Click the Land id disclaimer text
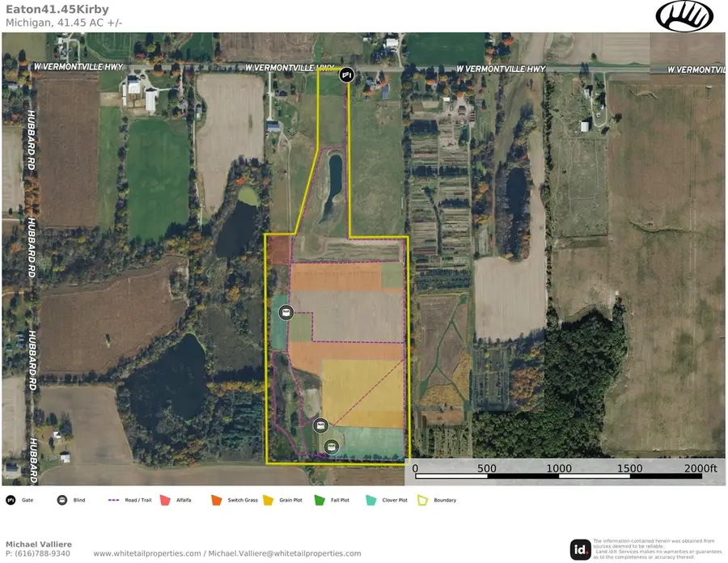 pyautogui.click(x=658, y=549)
